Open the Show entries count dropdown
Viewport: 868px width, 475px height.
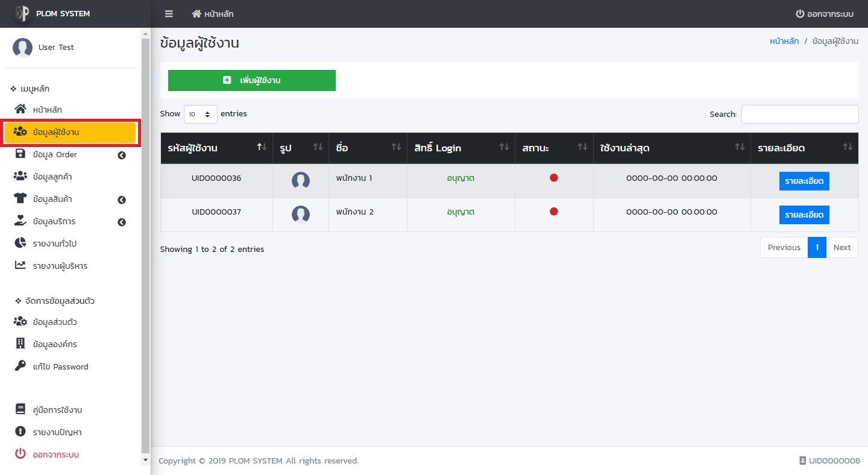coord(200,114)
